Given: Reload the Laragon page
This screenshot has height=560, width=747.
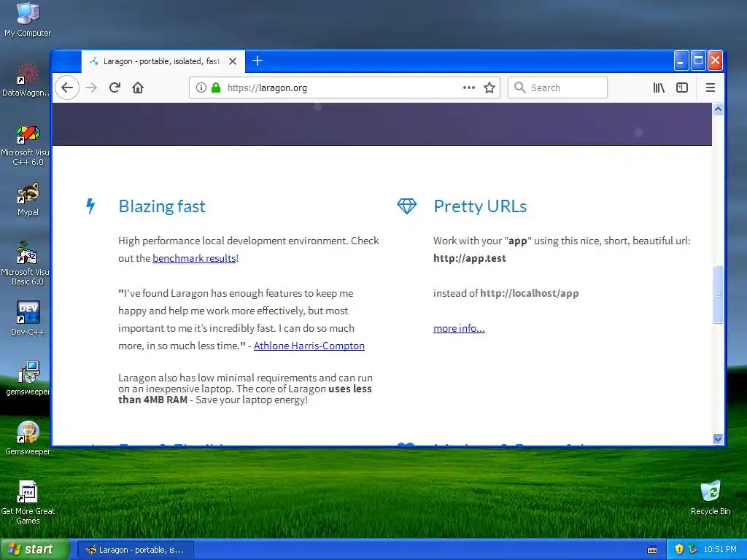Looking at the screenshot, I should tap(115, 87).
